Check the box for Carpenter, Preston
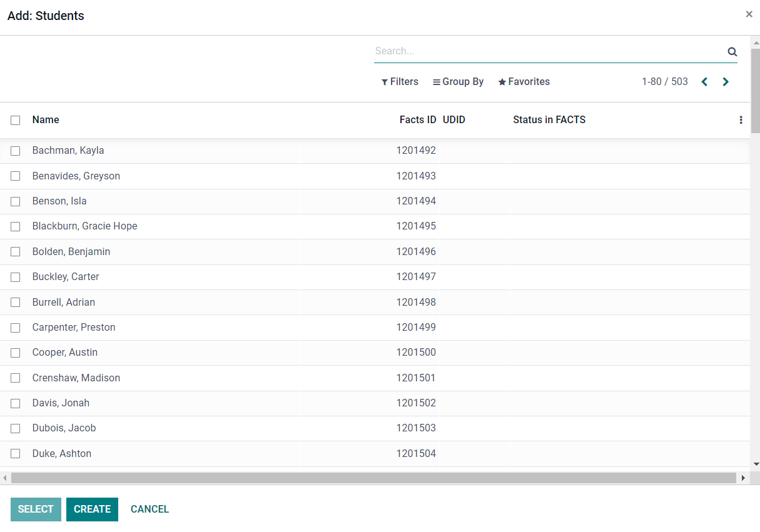This screenshot has width=760, height=532. (x=16, y=328)
